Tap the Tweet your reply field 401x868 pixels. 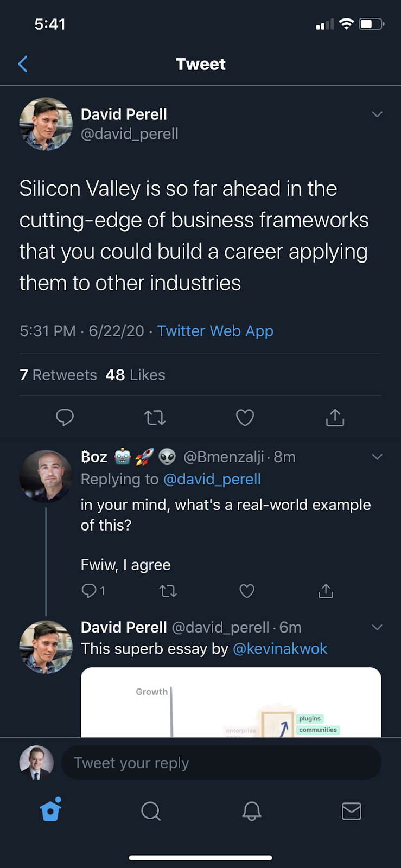coord(221,763)
